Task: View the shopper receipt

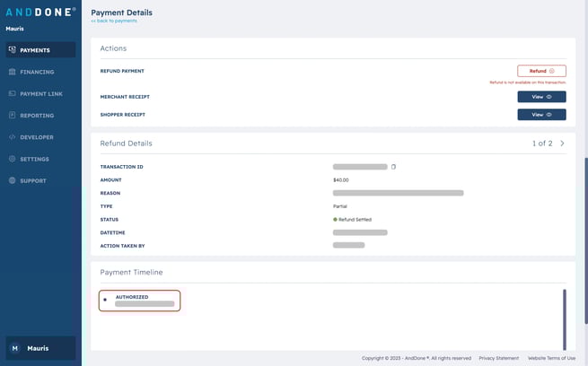Action: click(x=541, y=115)
